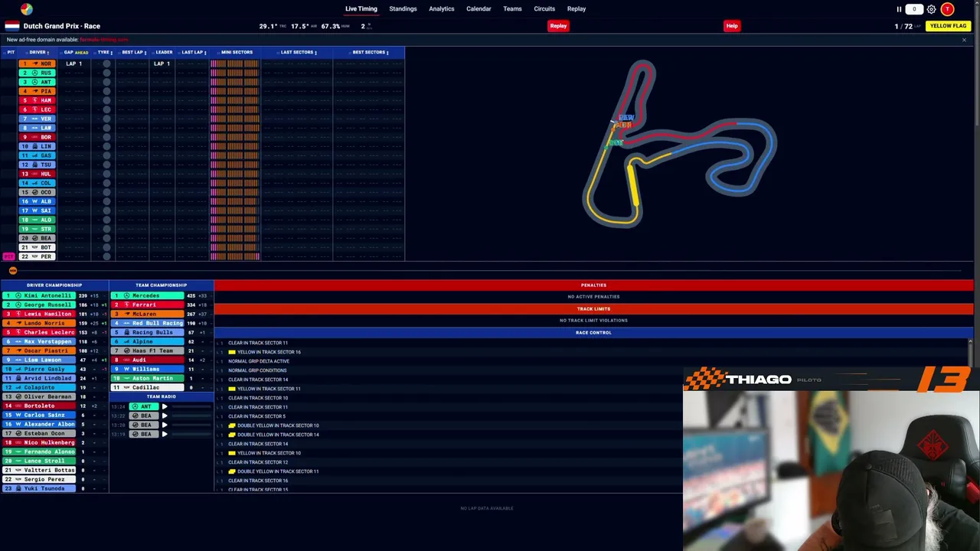The width and height of the screenshot is (980, 551).
Task: Open the Analytics tab
Action: point(442,9)
